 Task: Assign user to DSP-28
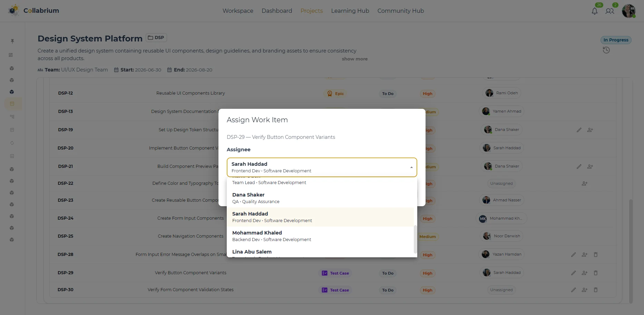[585, 255]
